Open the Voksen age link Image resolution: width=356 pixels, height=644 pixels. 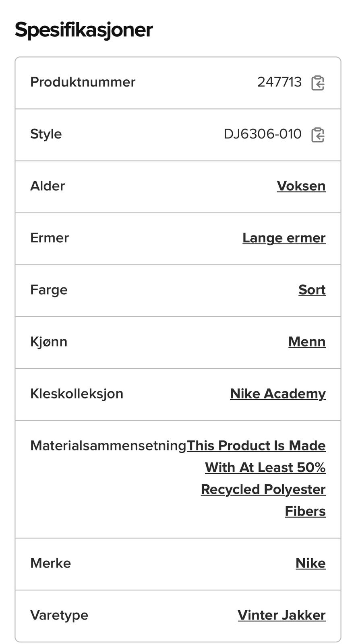[x=301, y=186]
